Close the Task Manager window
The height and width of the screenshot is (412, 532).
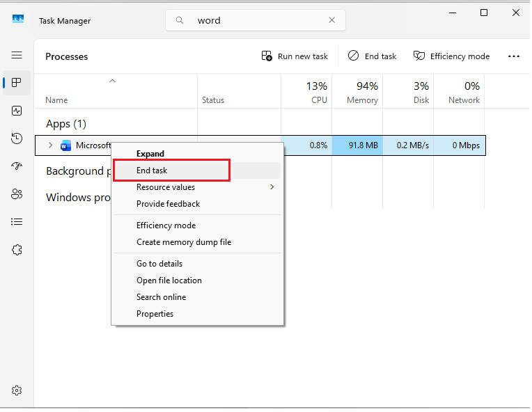(x=516, y=13)
